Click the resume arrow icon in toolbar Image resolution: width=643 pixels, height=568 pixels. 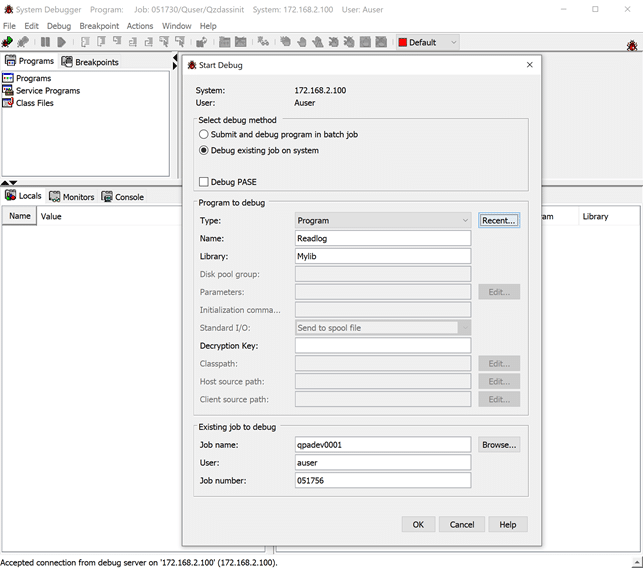[61, 42]
